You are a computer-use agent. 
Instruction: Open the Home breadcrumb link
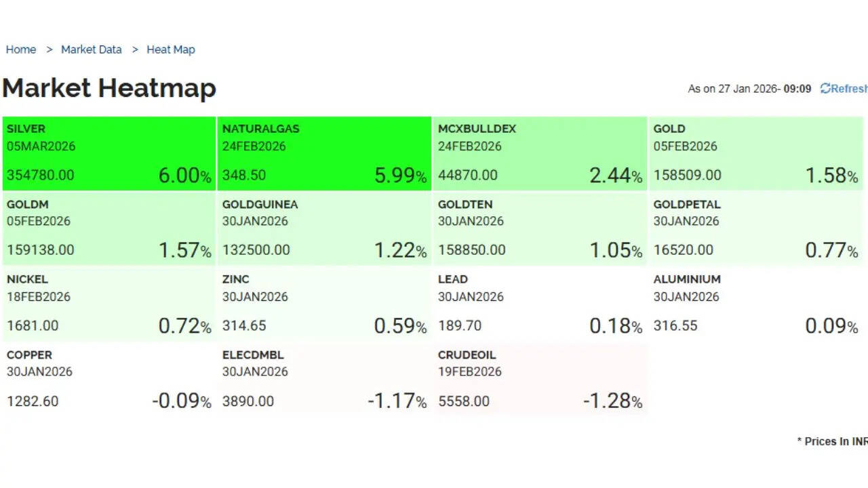click(x=21, y=49)
